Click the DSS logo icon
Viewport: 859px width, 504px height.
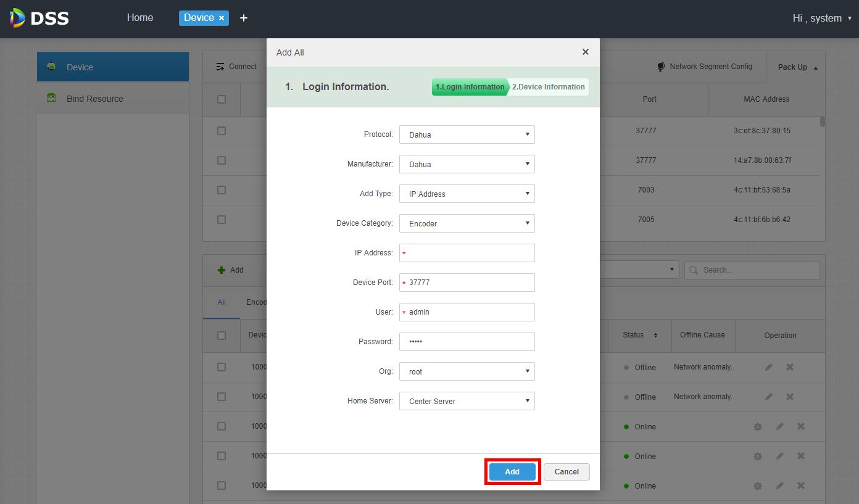[x=17, y=18]
